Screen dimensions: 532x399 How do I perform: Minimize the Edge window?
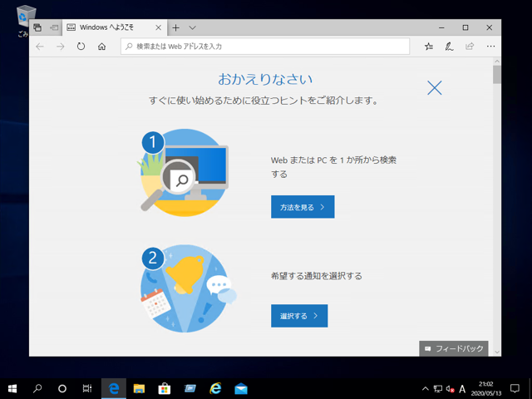(441, 27)
